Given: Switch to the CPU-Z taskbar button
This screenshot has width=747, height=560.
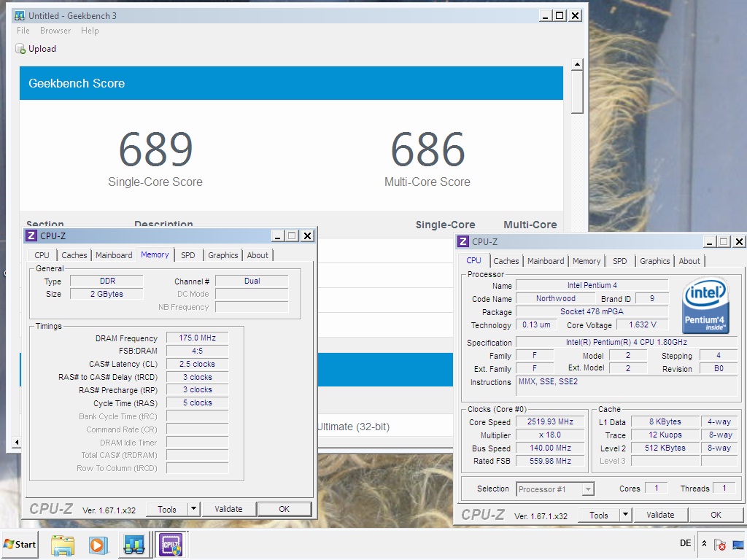Looking at the screenshot, I should pyautogui.click(x=171, y=545).
